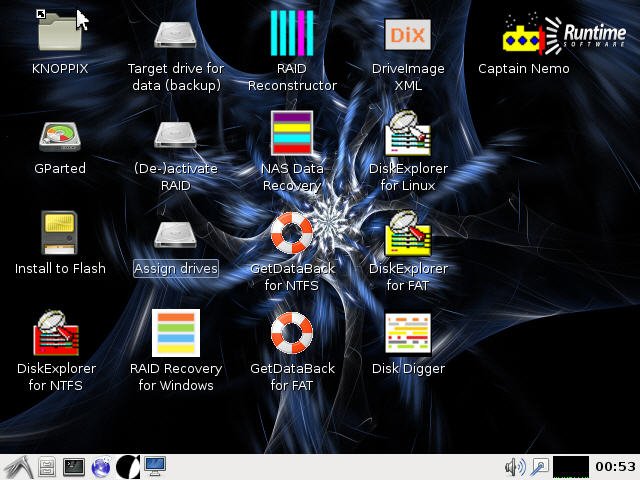
Task: Click the volume speaker tray icon
Action: pos(514,466)
